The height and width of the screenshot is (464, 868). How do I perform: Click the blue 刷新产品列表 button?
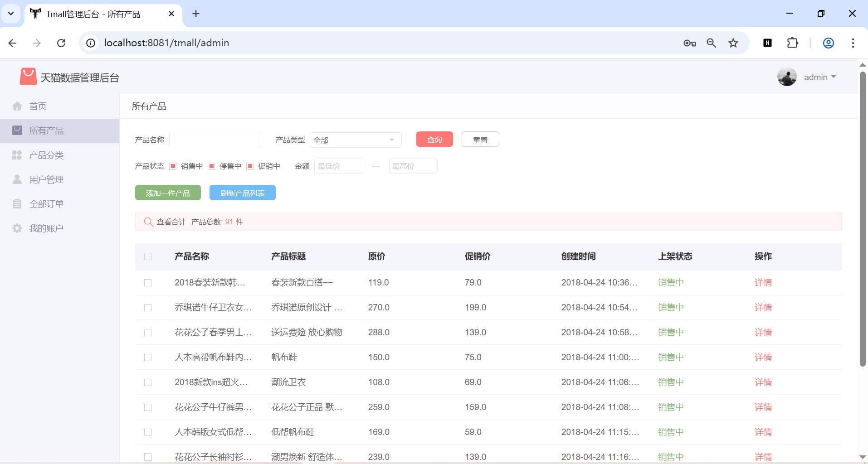click(x=243, y=193)
